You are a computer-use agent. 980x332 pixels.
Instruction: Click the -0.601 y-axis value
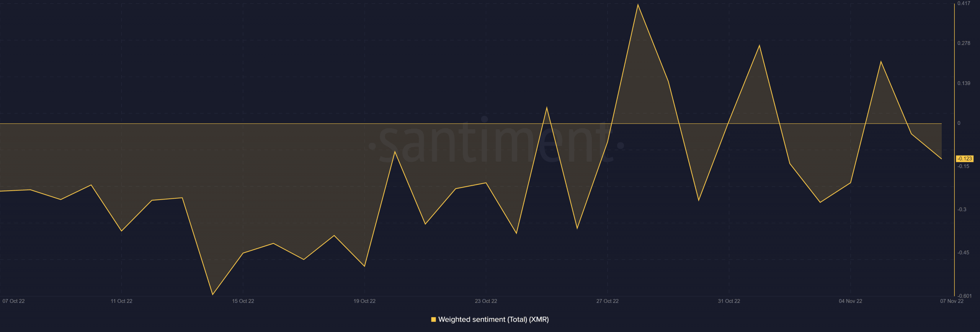(965, 296)
